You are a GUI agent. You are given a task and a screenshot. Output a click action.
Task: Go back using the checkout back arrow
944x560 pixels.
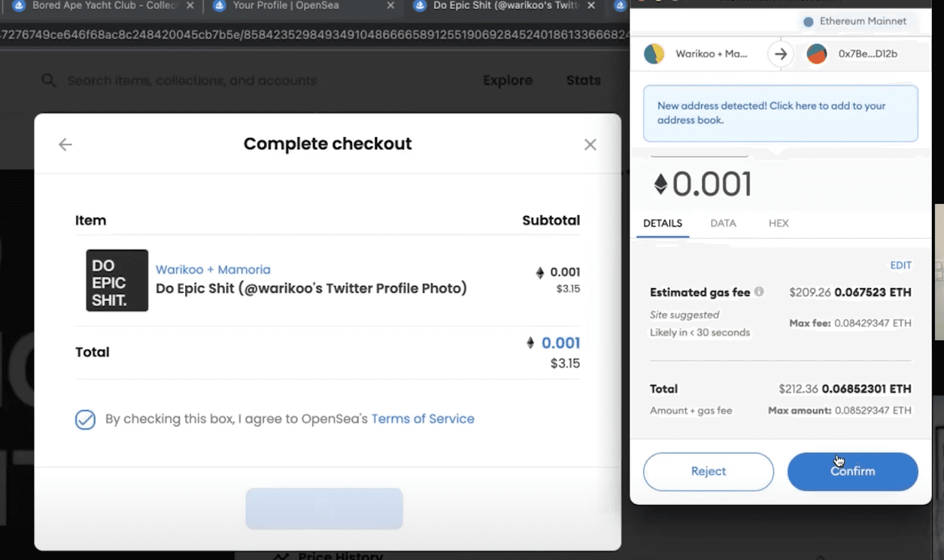pos(65,144)
